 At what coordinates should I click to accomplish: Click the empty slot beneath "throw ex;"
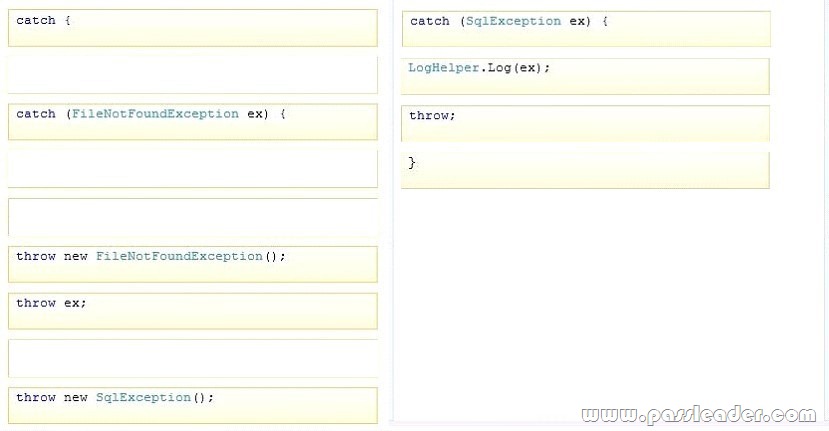(193, 359)
